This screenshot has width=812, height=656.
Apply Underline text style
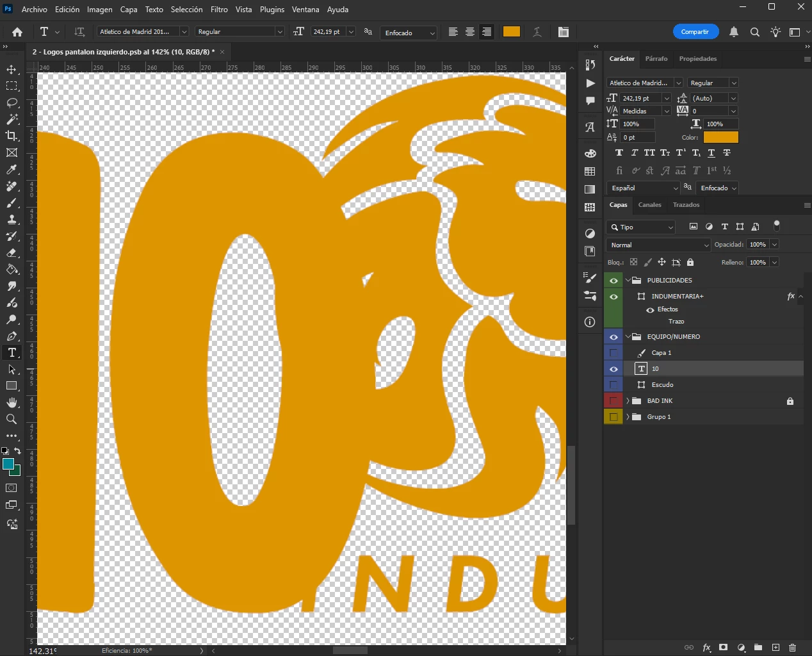711,153
